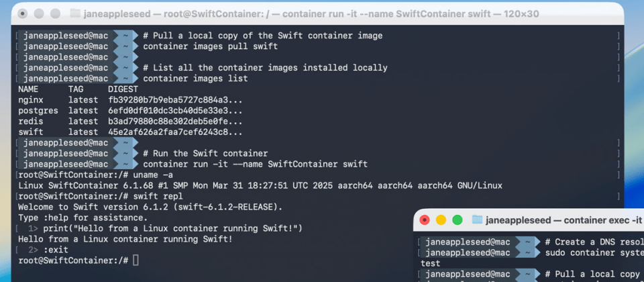The image size is (644, 282).
Task: Click the folder icon in the second terminal title
Action: (477, 220)
